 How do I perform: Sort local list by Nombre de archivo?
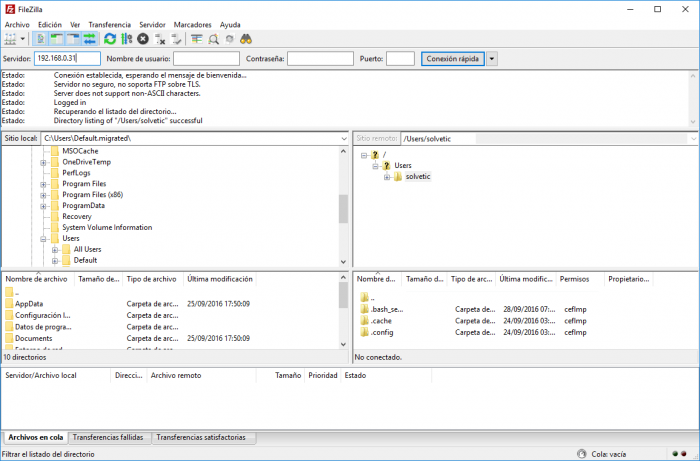click(38, 279)
